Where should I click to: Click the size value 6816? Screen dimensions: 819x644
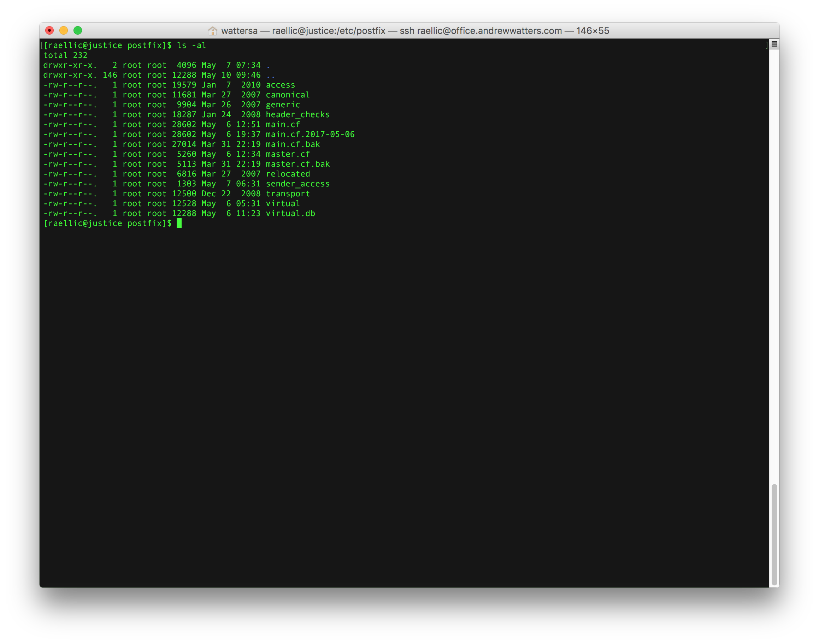pos(187,174)
